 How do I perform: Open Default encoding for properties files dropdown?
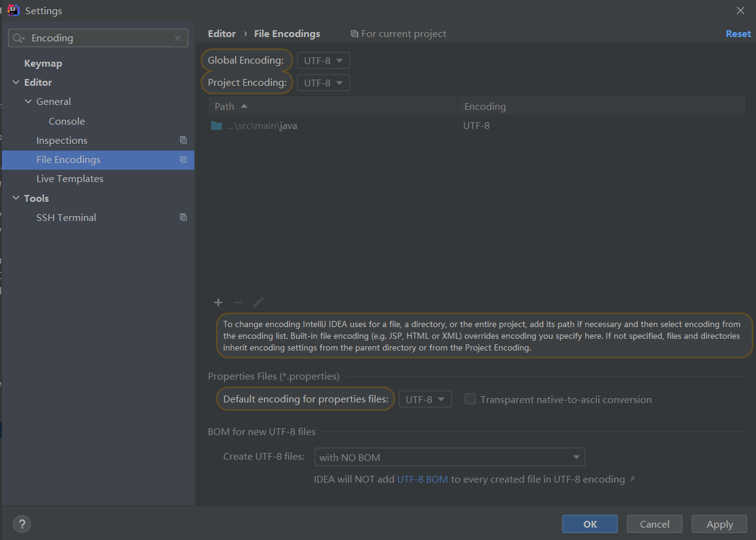coord(425,399)
